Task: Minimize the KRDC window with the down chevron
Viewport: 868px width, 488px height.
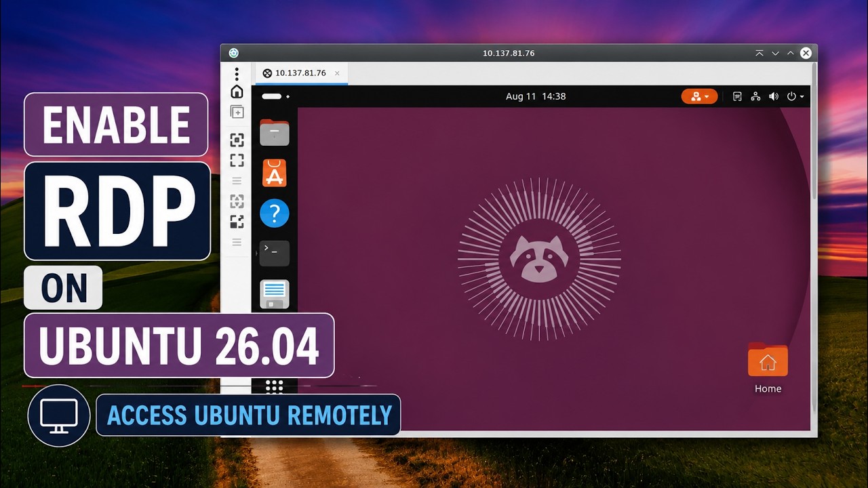Action: coord(775,53)
